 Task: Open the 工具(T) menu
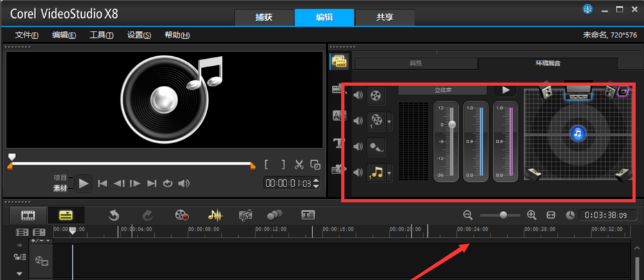coord(101,35)
